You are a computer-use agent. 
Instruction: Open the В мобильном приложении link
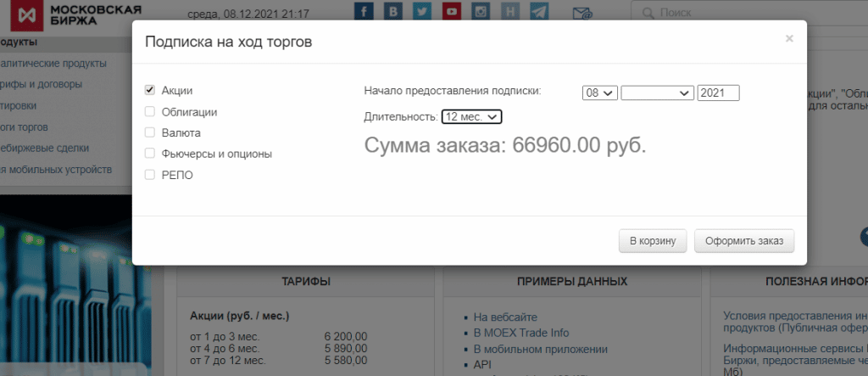tap(540, 350)
